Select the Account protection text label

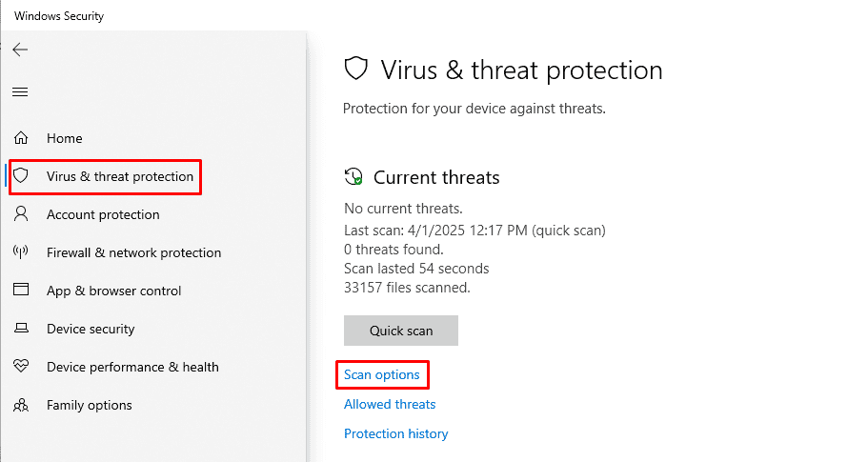103,214
